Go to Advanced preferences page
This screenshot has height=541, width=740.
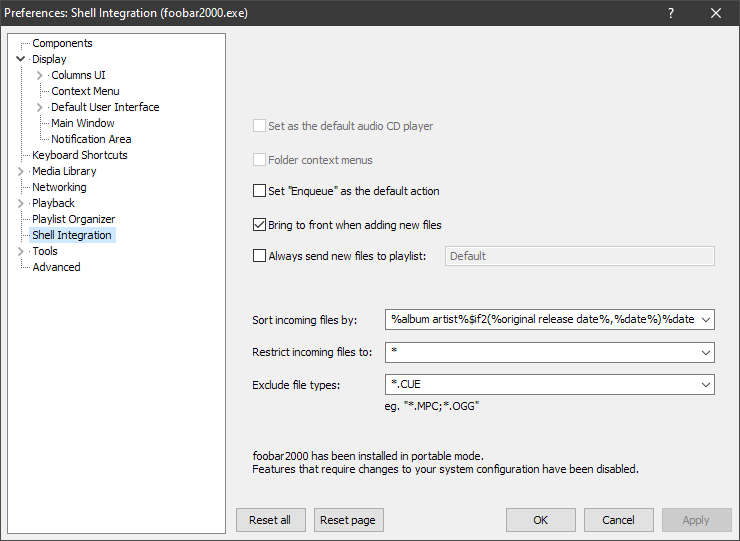[x=56, y=267]
